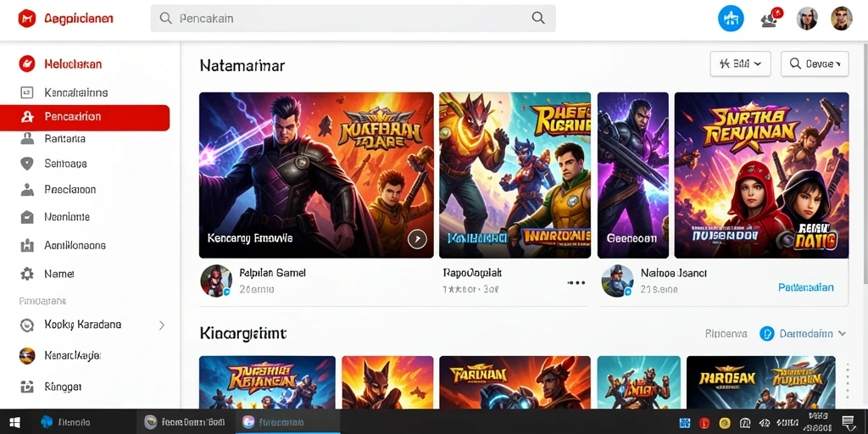Open the blue circular icon in header
The height and width of the screenshot is (434, 868).
(x=731, y=19)
